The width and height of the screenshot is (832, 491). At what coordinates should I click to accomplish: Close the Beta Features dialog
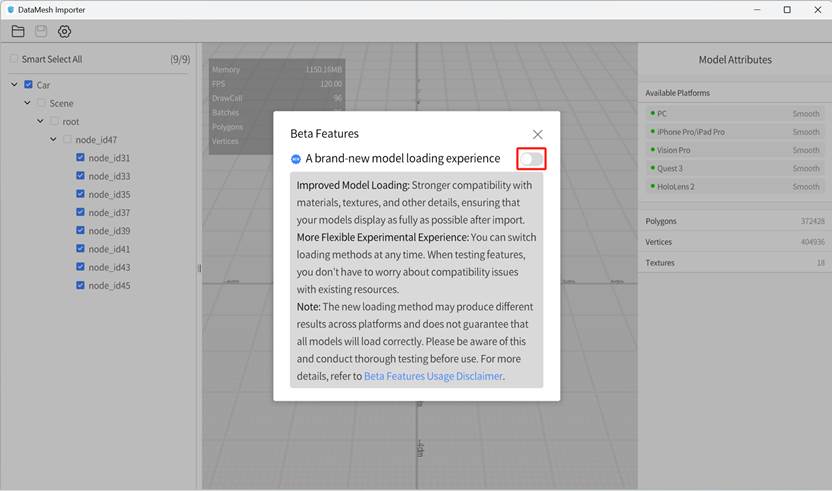pos(538,134)
